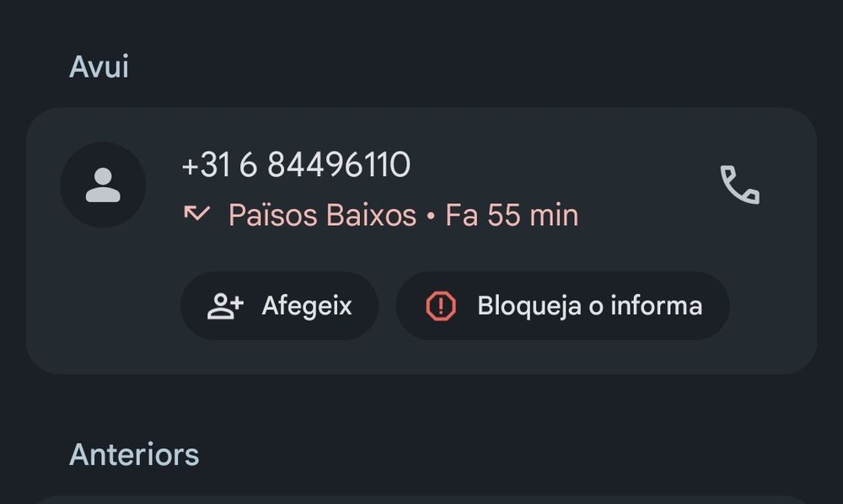Tap the partially visible card under Anteriors

[421, 500]
